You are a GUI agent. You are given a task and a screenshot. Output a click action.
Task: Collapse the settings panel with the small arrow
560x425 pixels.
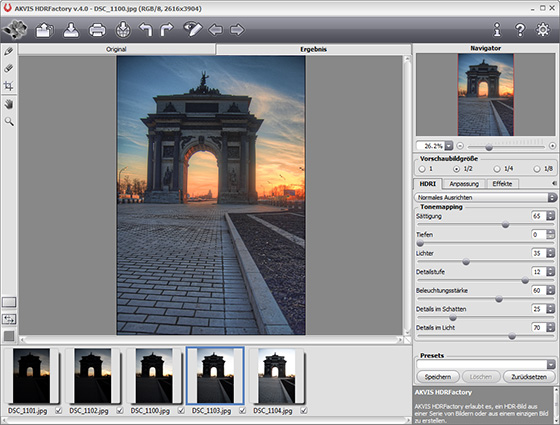click(x=554, y=183)
